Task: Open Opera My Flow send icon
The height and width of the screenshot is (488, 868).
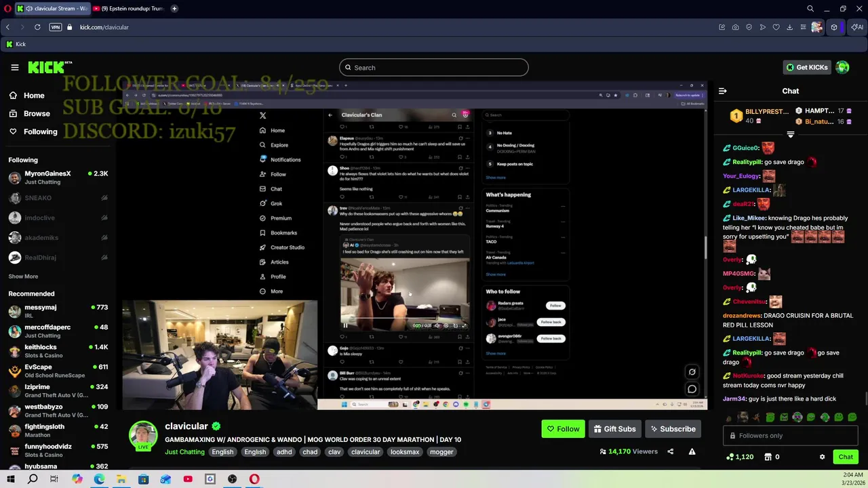Action: (762, 27)
